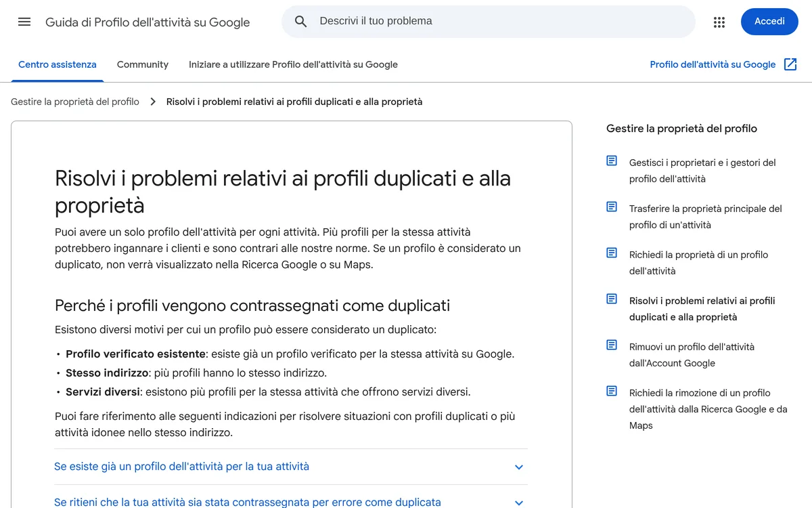Image resolution: width=812 pixels, height=508 pixels.
Task: Click current breadcrumb 'Risolvi i problemi relativi'
Action: [x=294, y=102]
